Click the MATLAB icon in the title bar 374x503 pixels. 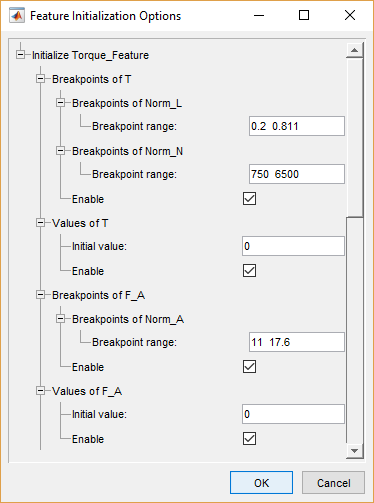(x=17, y=16)
